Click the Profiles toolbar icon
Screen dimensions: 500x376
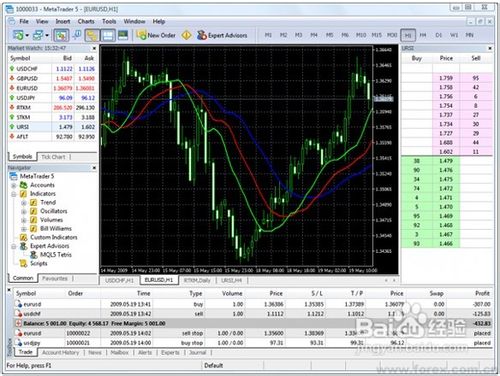[x=38, y=35]
